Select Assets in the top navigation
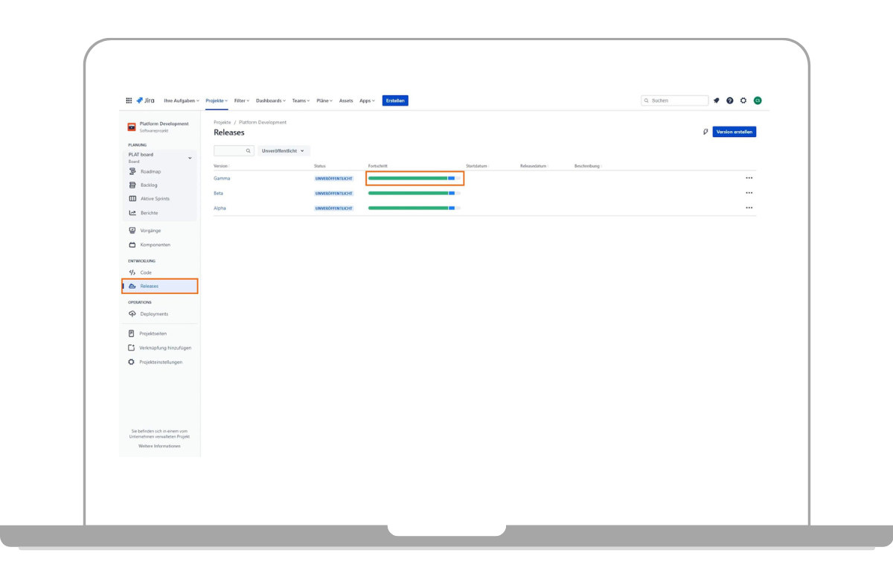The image size is (893, 588). click(346, 100)
